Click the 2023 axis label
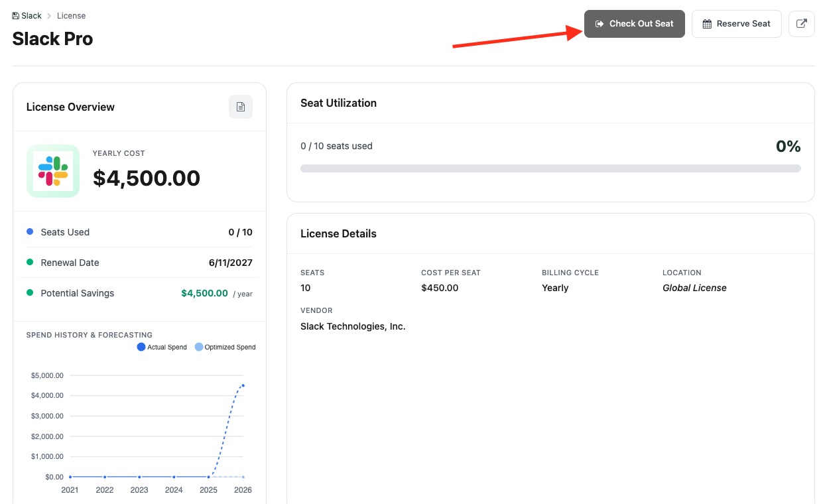This screenshot has width=823, height=504. [x=139, y=490]
